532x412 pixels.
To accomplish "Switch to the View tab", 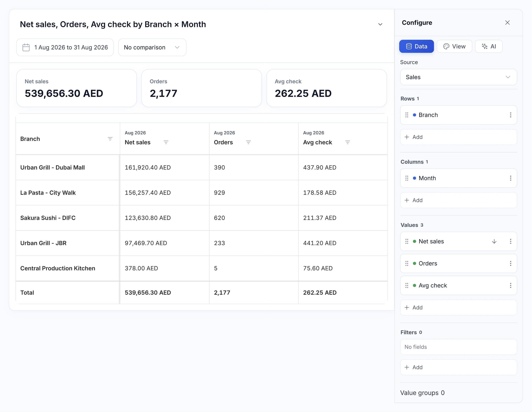I will click(454, 46).
